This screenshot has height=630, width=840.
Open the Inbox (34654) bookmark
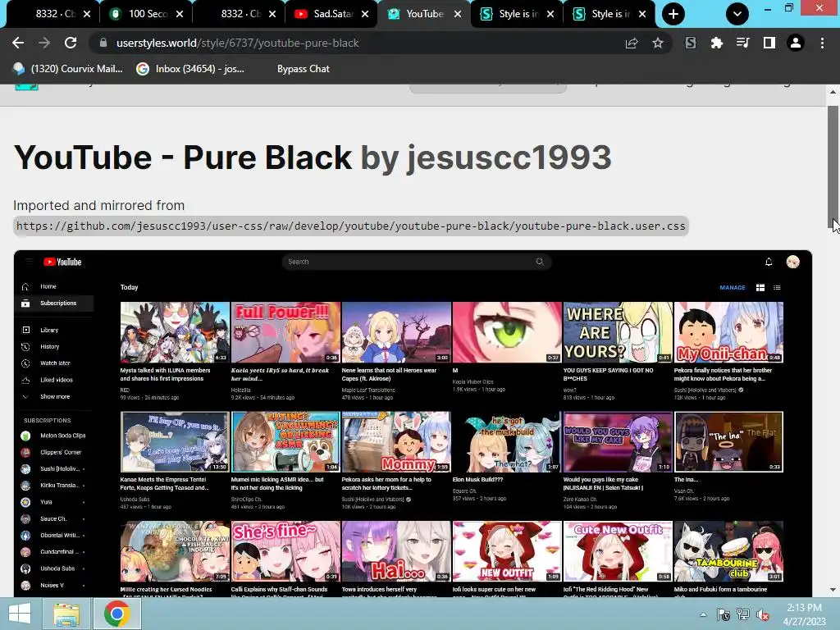tap(190, 69)
